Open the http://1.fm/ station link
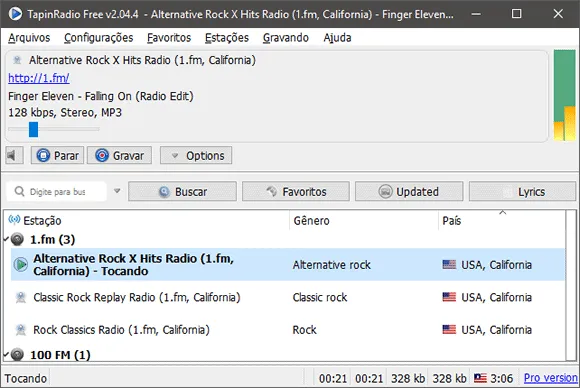 [x=38, y=78]
